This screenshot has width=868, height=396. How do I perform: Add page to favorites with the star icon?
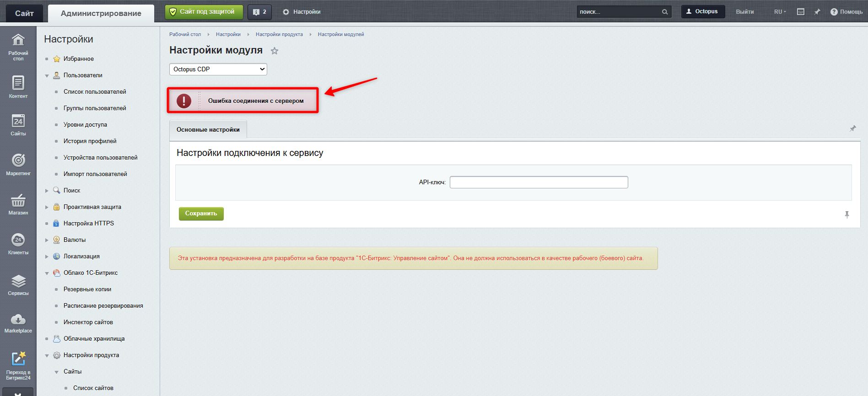pos(275,51)
